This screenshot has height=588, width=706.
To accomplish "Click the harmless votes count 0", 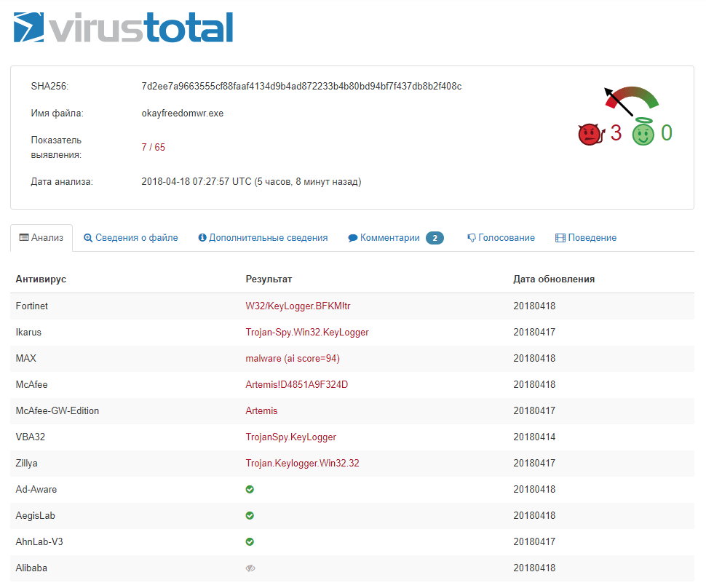I will point(667,133).
